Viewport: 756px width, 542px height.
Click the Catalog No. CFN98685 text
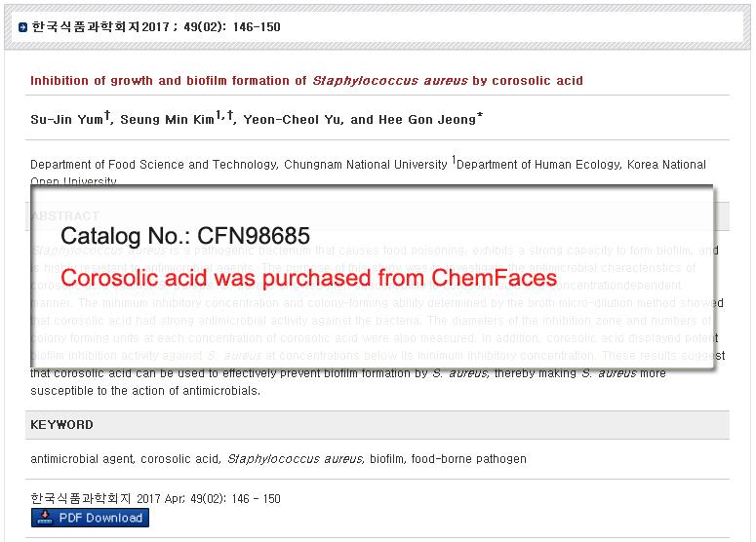tap(185, 236)
